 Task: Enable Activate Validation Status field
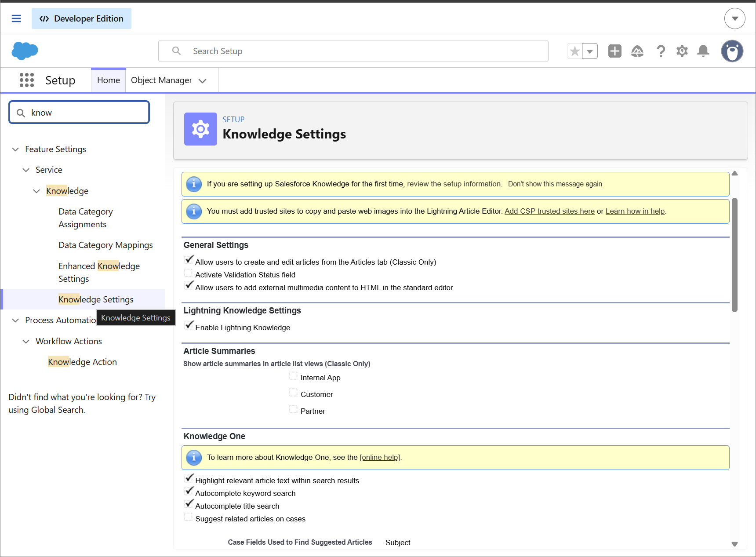[189, 273]
